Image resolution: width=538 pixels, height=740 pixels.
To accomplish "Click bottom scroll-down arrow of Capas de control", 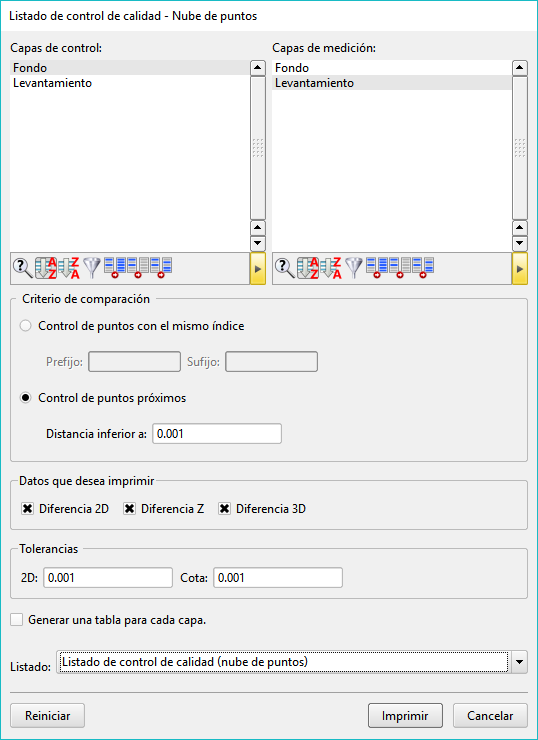I will (258, 244).
